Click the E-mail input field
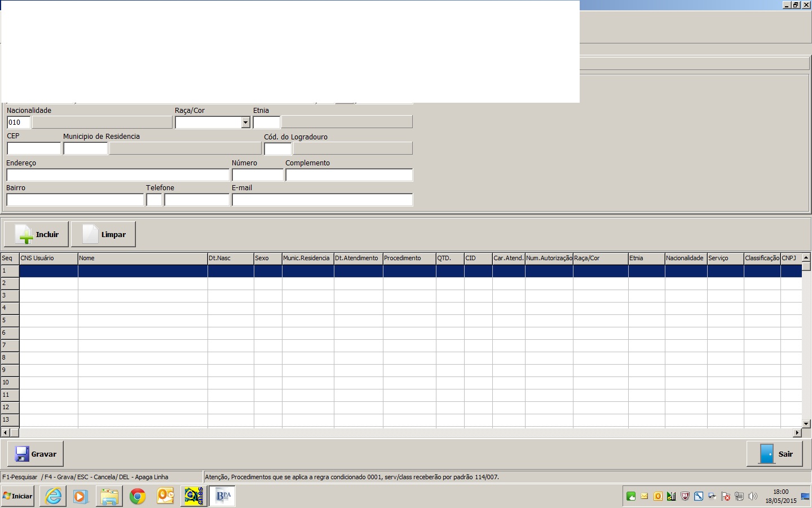Image resolution: width=812 pixels, height=508 pixels. (322, 200)
